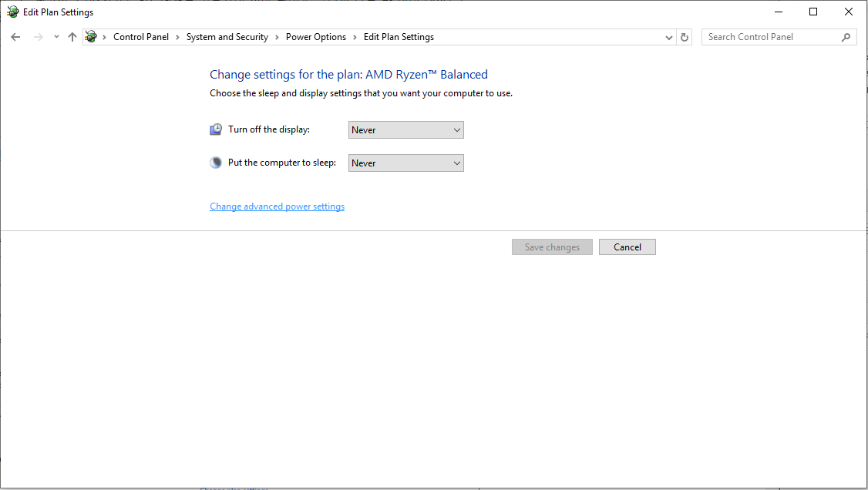
Task: Navigate to System and Security breadcrumb
Action: [227, 37]
